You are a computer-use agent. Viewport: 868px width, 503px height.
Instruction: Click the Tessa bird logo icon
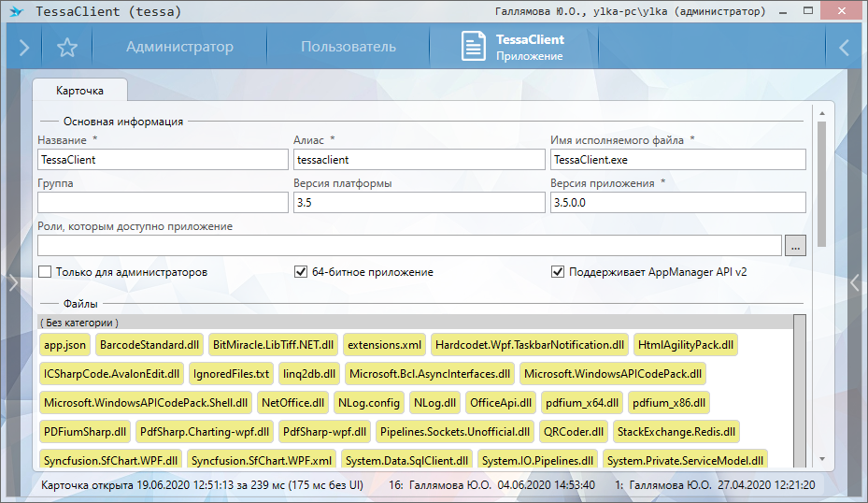pyautogui.click(x=14, y=12)
